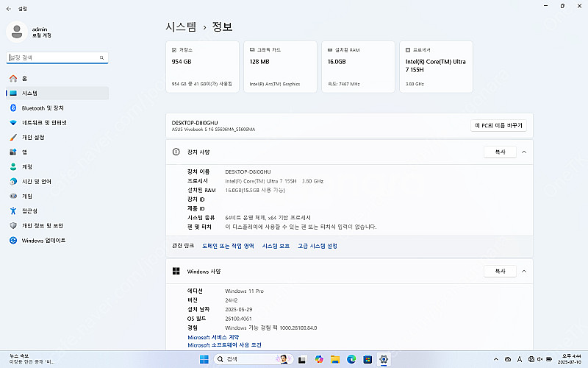Go back with the arrow next to 설정
Viewport: 588px width, 368px height.
pos(9,9)
